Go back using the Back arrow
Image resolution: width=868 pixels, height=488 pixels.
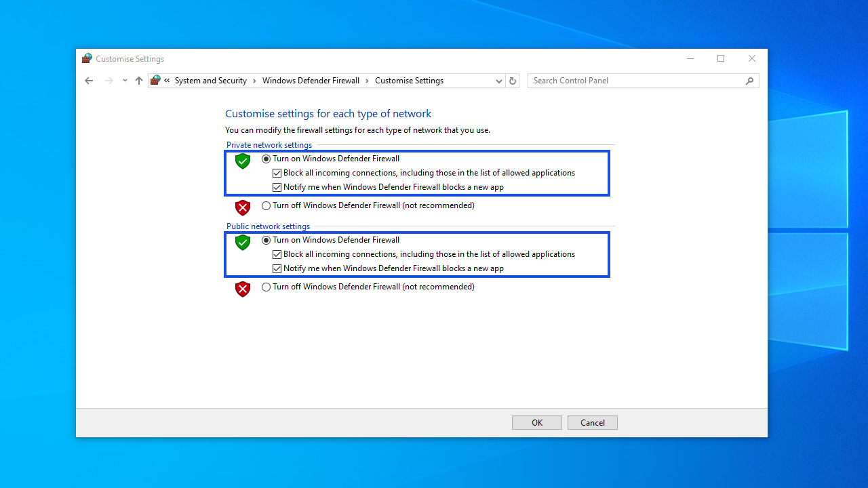pos(89,81)
